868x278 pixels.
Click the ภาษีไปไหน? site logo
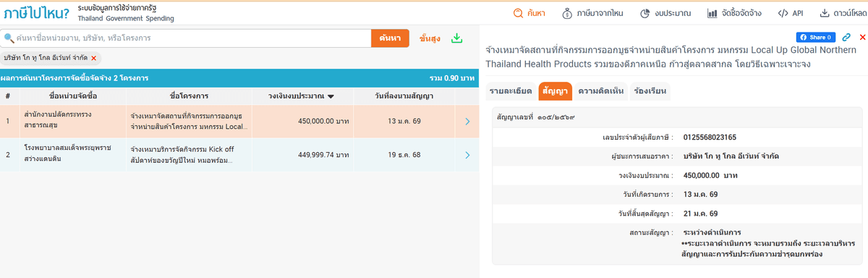[36, 12]
